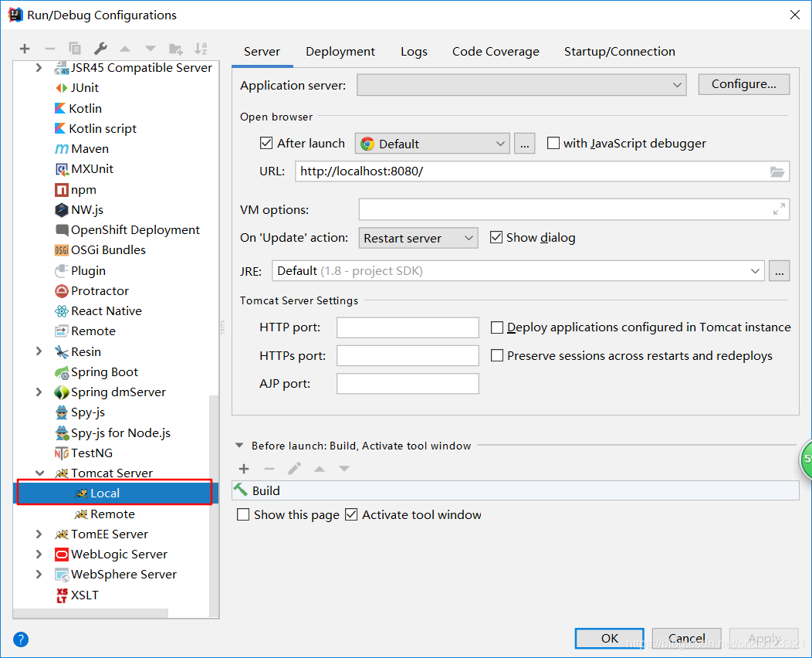This screenshot has height=658, width=812.
Task: Add a Before launch task with plus icon
Action: [244, 469]
